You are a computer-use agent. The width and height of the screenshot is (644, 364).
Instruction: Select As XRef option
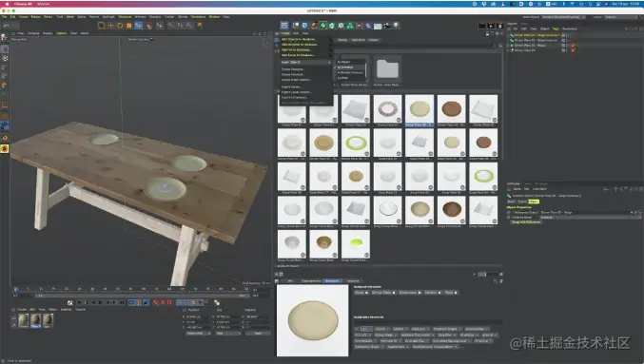[x=342, y=78]
